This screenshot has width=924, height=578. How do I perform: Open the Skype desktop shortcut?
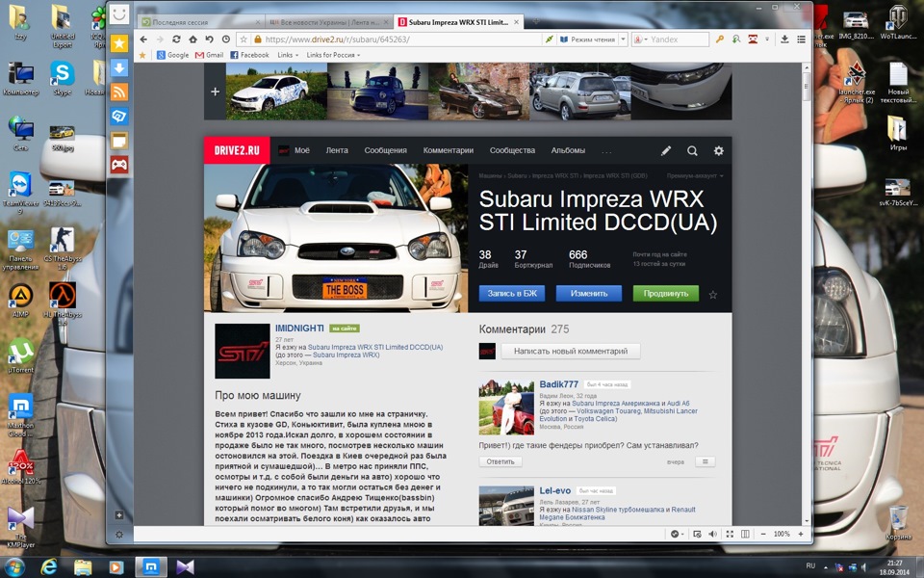point(63,78)
